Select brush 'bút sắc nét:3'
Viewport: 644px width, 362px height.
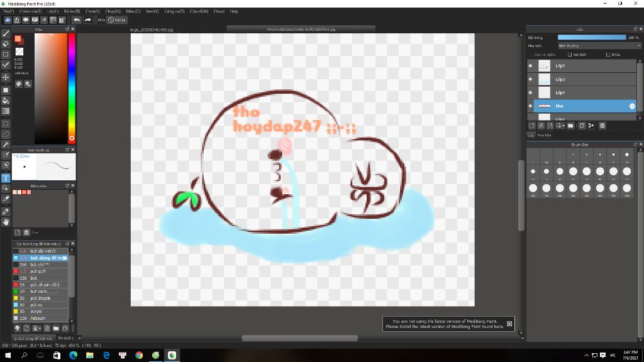[41, 251]
